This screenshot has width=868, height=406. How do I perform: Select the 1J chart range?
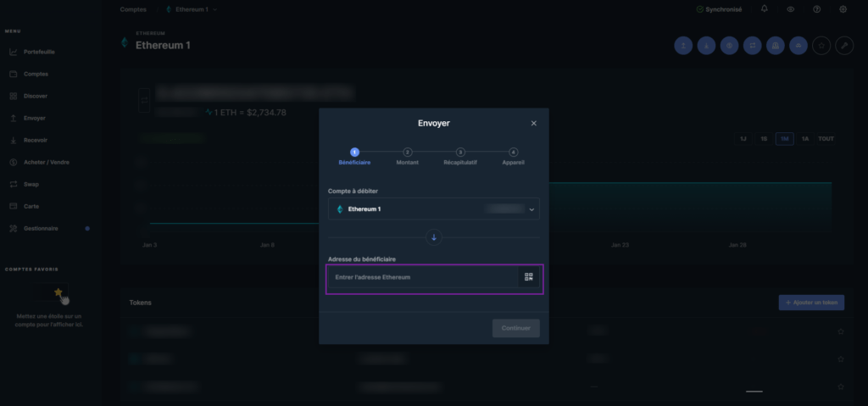click(743, 138)
